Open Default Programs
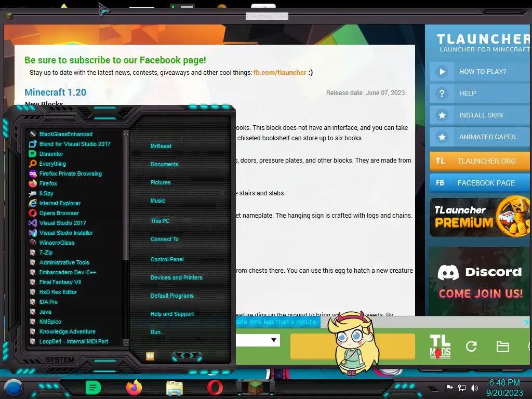Screen dimensions: 532x399 tap(172, 296)
